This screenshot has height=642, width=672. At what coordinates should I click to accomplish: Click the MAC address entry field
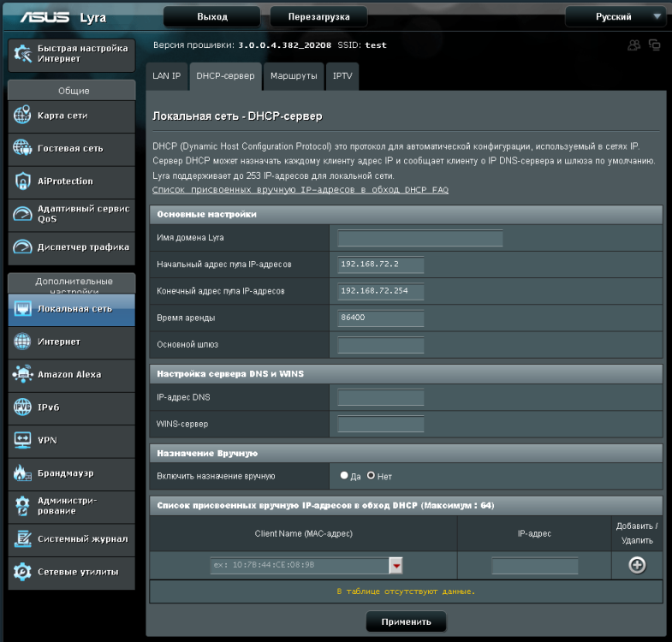300,566
